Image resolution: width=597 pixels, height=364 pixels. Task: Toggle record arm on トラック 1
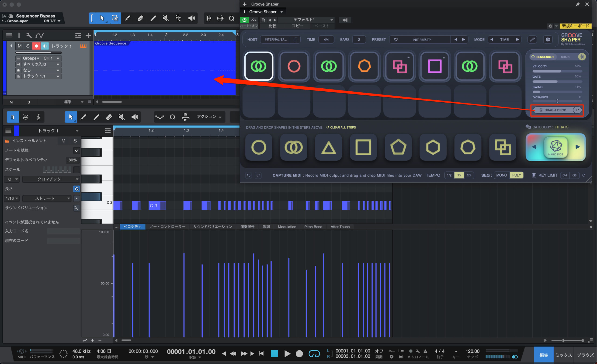click(x=36, y=46)
